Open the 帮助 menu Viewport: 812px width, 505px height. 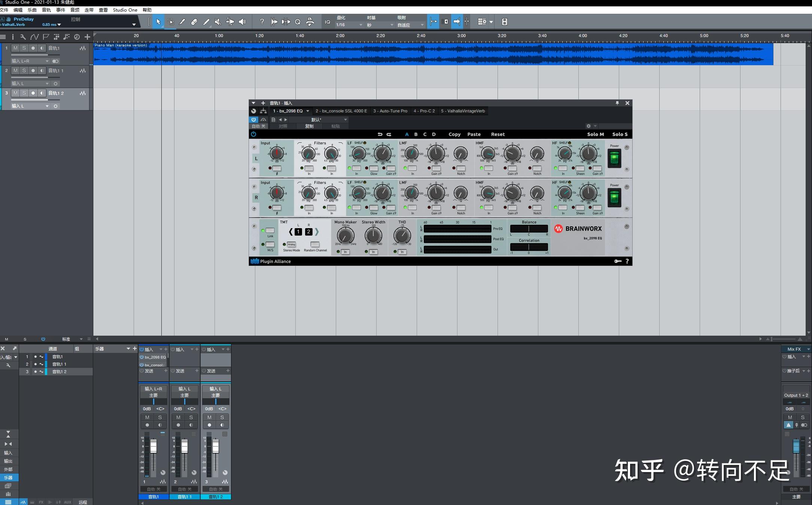[x=147, y=10]
